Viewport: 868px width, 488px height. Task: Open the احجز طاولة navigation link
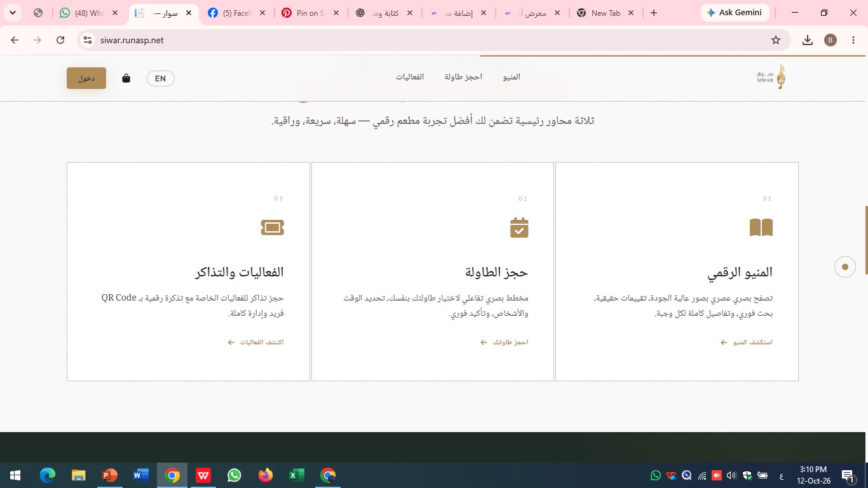click(463, 77)
